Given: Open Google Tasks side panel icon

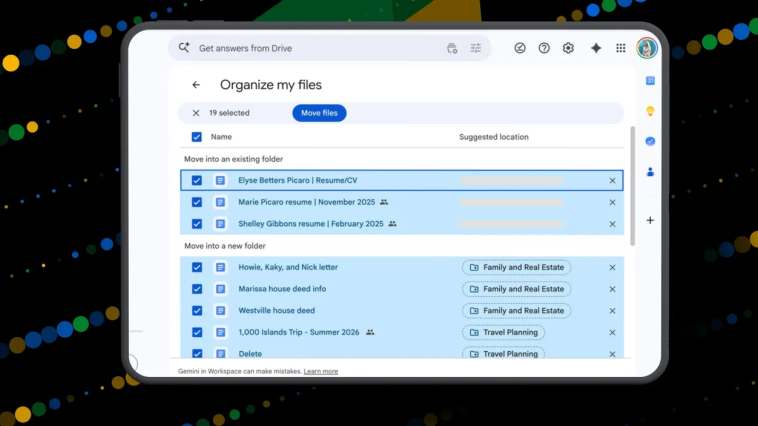Looking at the screenshot, I should click(x=650, y=141).
